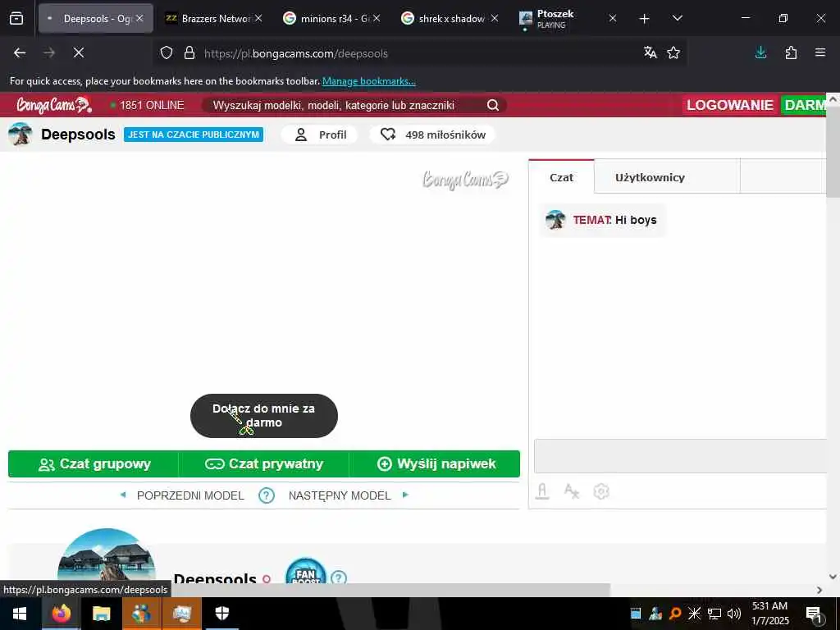Screen dimensions: 840x630
Task: Go to next model arrow
Action: point(405,495)
